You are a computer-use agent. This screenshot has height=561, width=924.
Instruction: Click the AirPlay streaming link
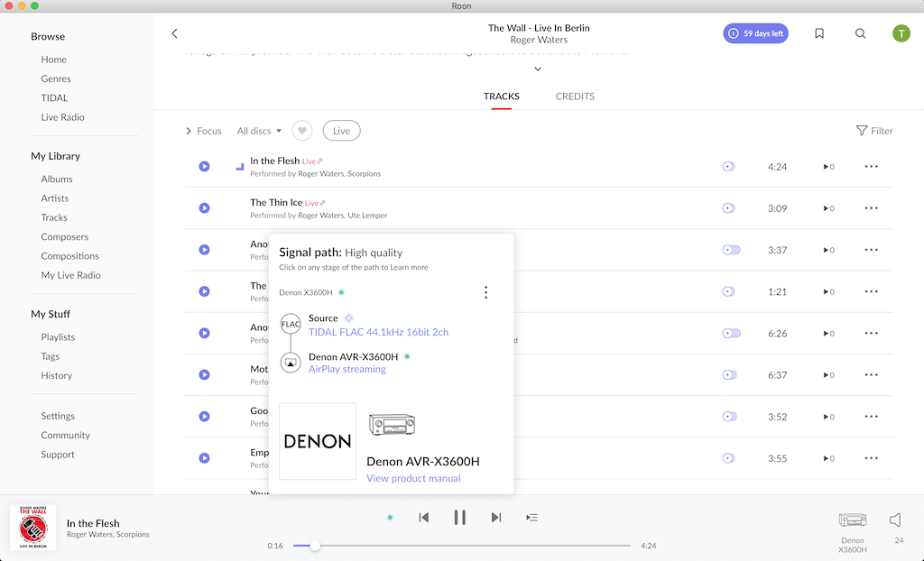pyautogui.click(x=347, y=370)
